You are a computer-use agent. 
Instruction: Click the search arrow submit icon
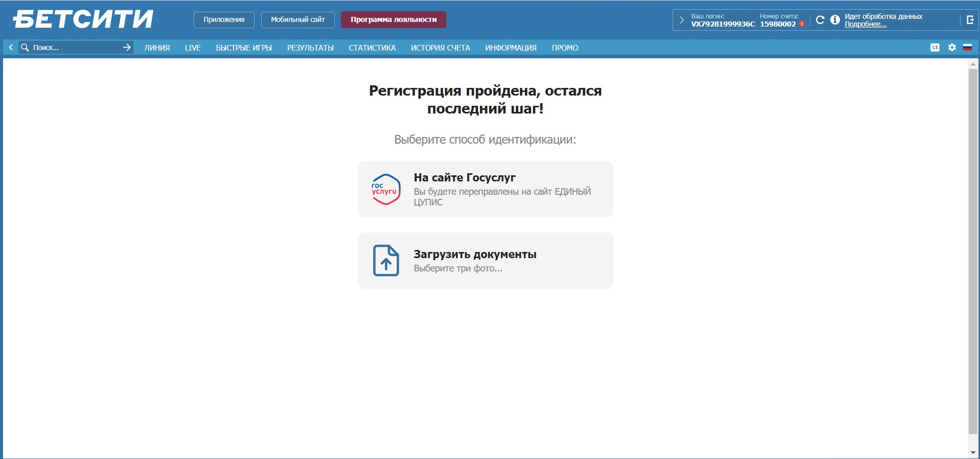[x=127, y=48]
